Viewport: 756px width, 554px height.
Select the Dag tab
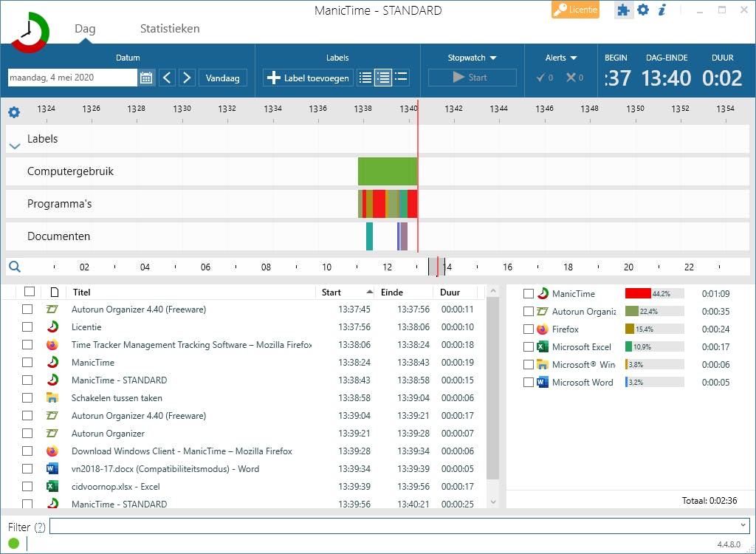tap(85, 30)
